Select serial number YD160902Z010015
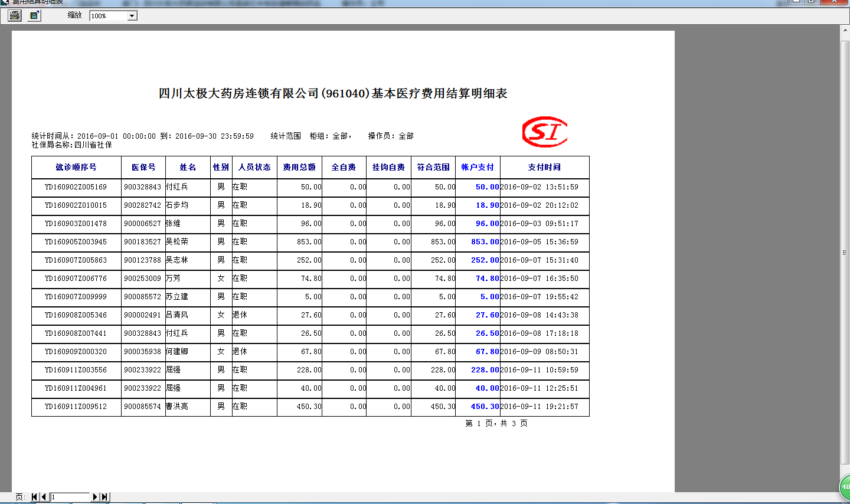Screen dimensions: 850x504 [x=76, y=205]
